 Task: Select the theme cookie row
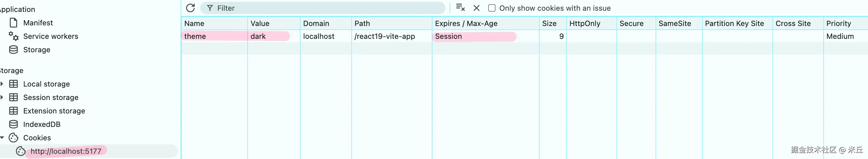524,36
